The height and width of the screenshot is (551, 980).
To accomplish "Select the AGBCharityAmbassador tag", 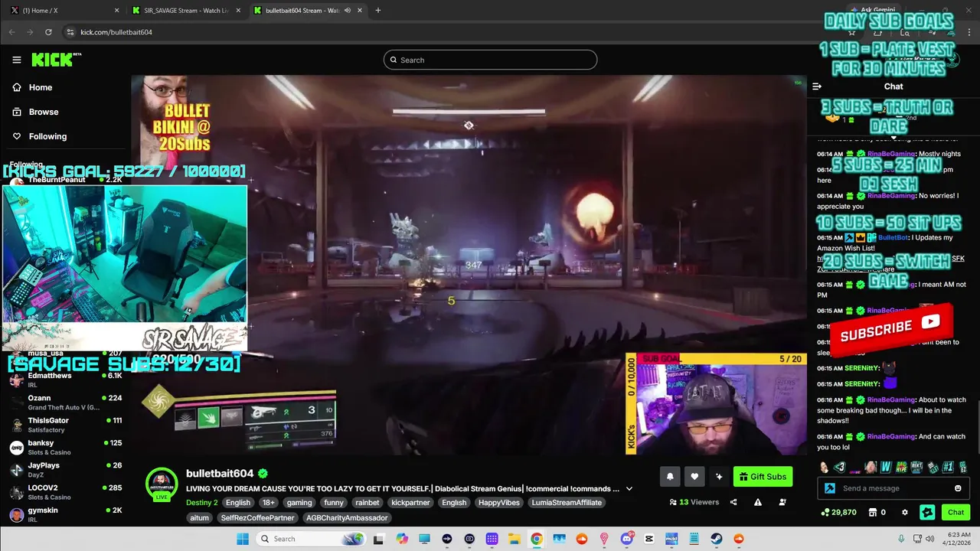I will [347, 518].
